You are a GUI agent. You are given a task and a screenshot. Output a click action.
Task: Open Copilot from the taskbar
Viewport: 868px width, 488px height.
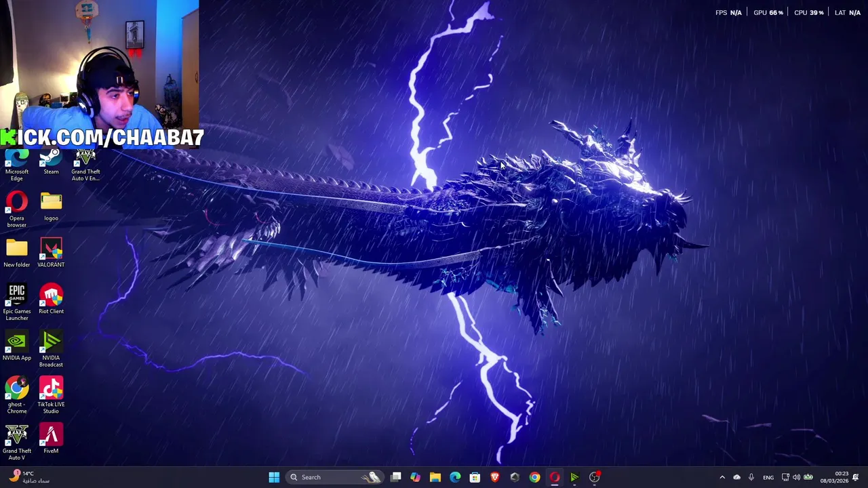(416, 477)
